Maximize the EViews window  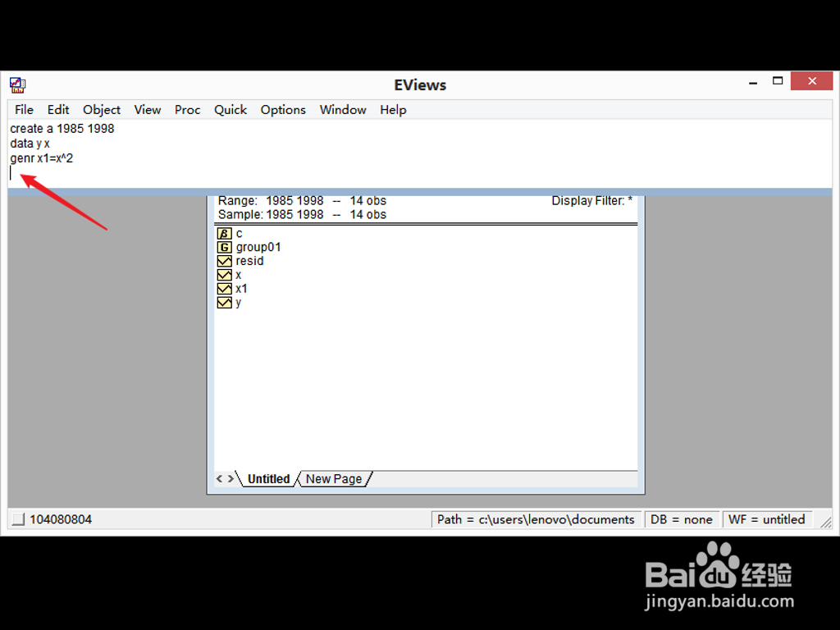click(778, 81)
